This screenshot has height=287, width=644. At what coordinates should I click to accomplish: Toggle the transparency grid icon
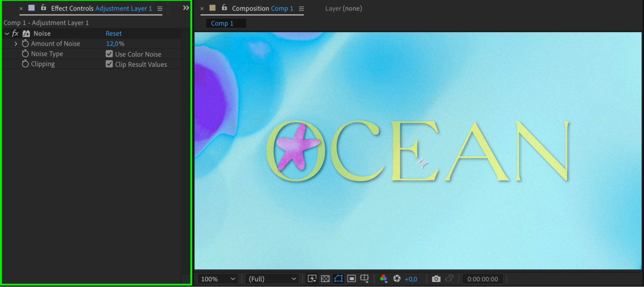(x=325, y=279)
